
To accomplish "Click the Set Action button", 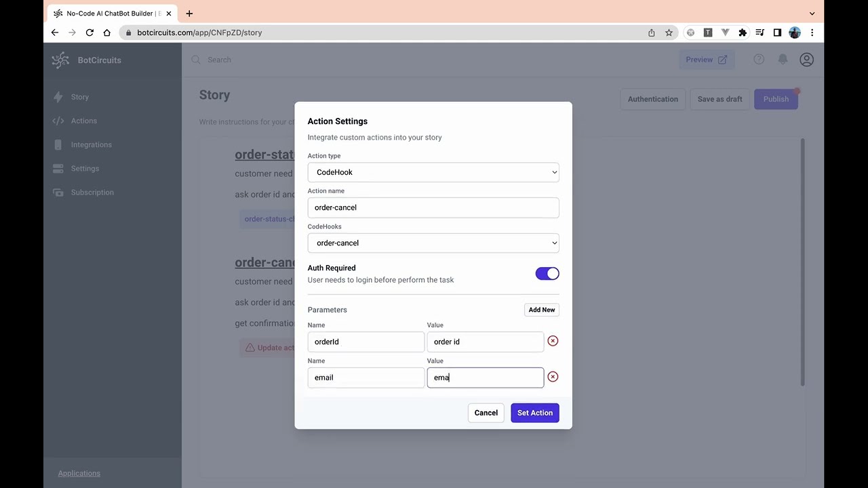I will point(534,413).
